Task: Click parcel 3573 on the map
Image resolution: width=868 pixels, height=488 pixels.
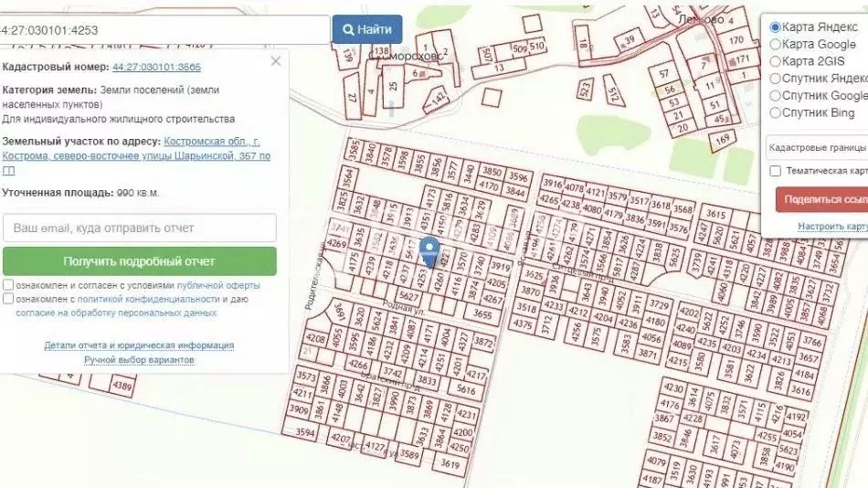Action: pos(305,377)
